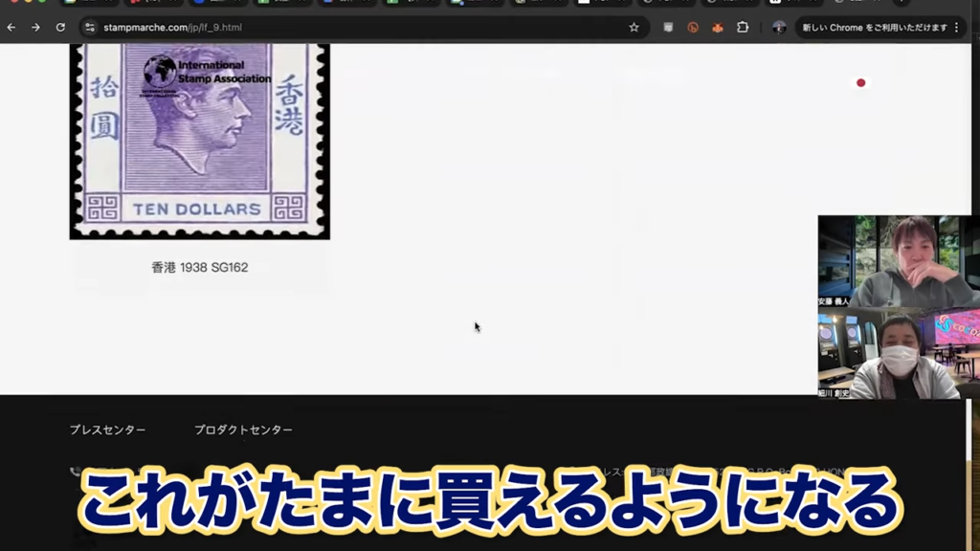Open the Extensions puzzle menu
This screenshot has height=551, width=980.
coord(743,28)
